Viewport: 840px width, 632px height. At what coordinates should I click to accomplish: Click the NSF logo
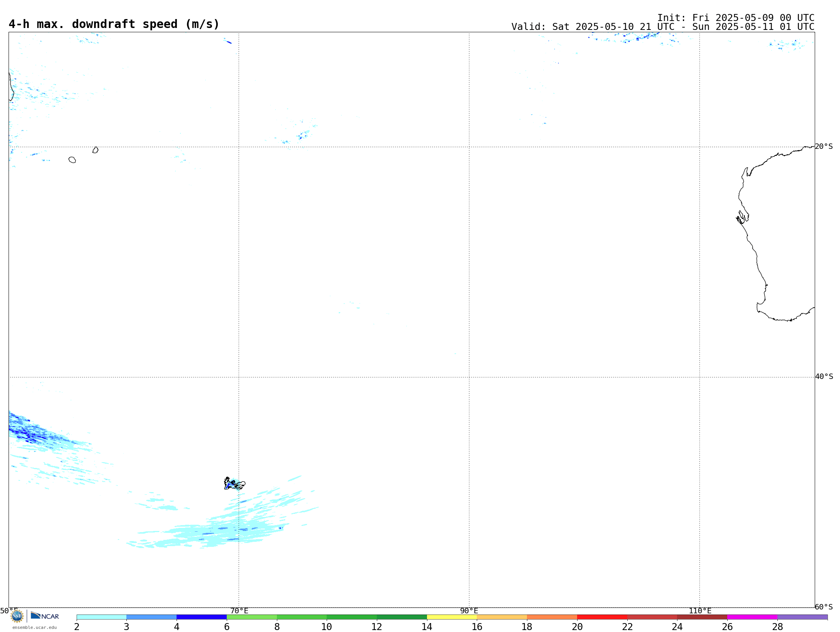tap(17, 616)
